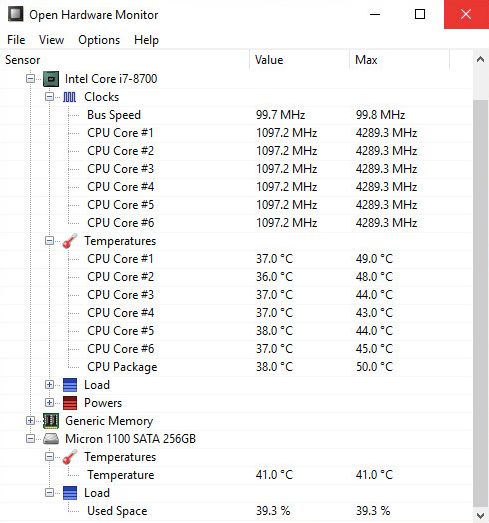Click the Micron 1100 SATA drive icon
The width and height of the screenshot is (489, 523).
pos(51,439)
